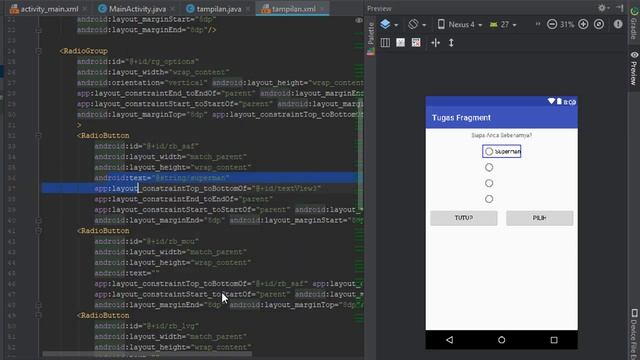Click the vertical arrows icon in preview
Screen dimensions: 640x360
coord(451,42)
